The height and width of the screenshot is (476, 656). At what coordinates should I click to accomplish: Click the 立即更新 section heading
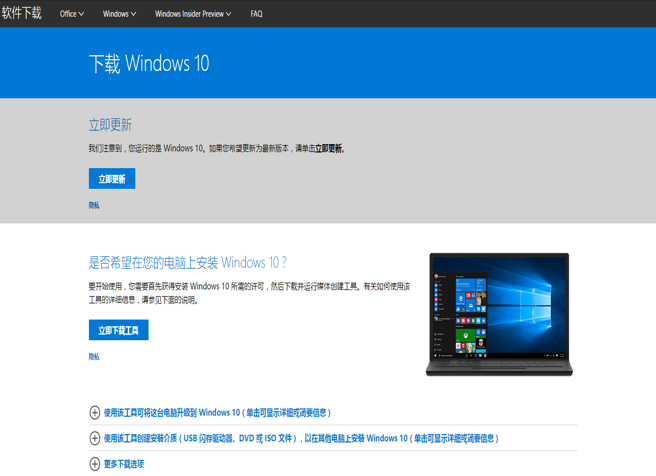coord(110,125)
